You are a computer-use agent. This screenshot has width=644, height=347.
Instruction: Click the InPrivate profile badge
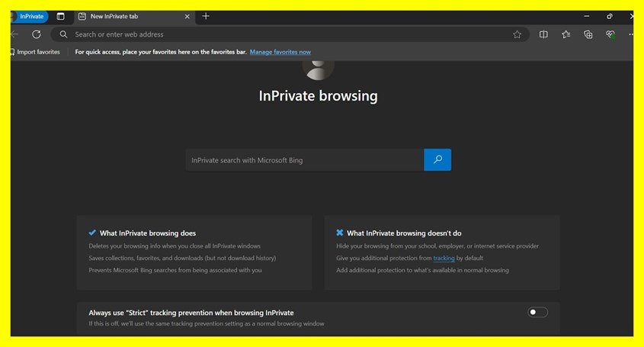click(x=30, y=17)
